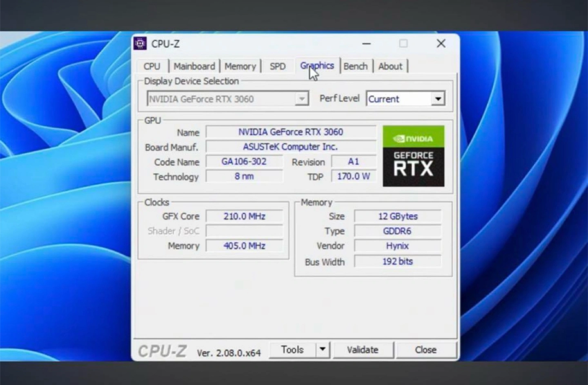This screenshot has height=385, width=588.
Task: Open the Mainboard tab
Action: (194, 66)
